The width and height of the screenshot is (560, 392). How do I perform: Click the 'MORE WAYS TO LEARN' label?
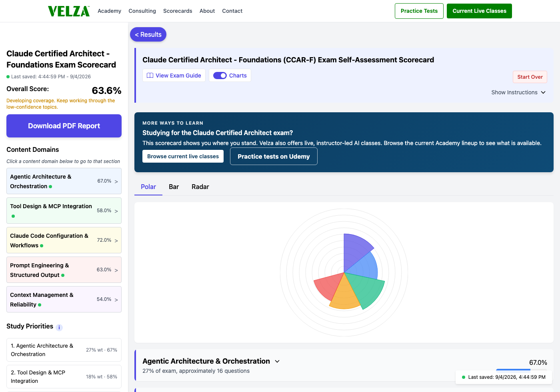[173, 123]
